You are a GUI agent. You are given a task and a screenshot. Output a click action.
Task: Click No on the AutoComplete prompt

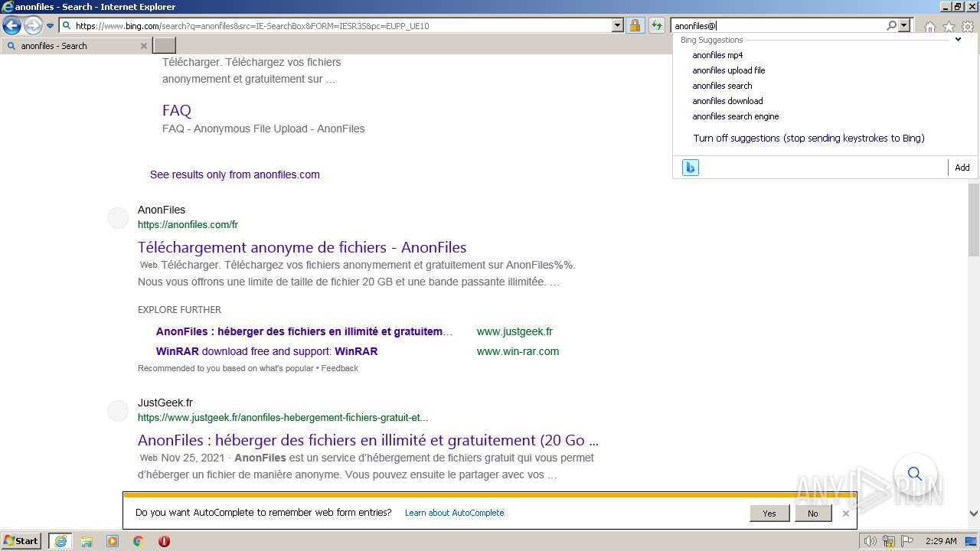812,514
